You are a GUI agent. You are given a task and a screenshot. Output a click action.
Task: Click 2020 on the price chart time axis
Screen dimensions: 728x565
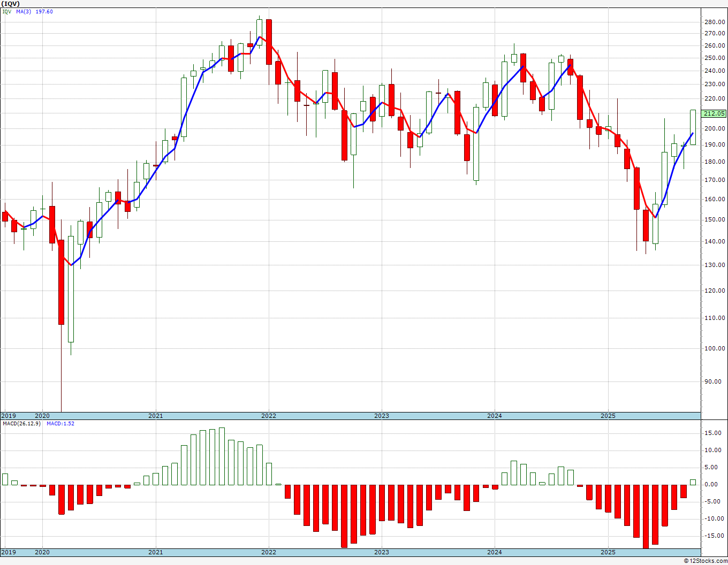[x=42, y=416]
